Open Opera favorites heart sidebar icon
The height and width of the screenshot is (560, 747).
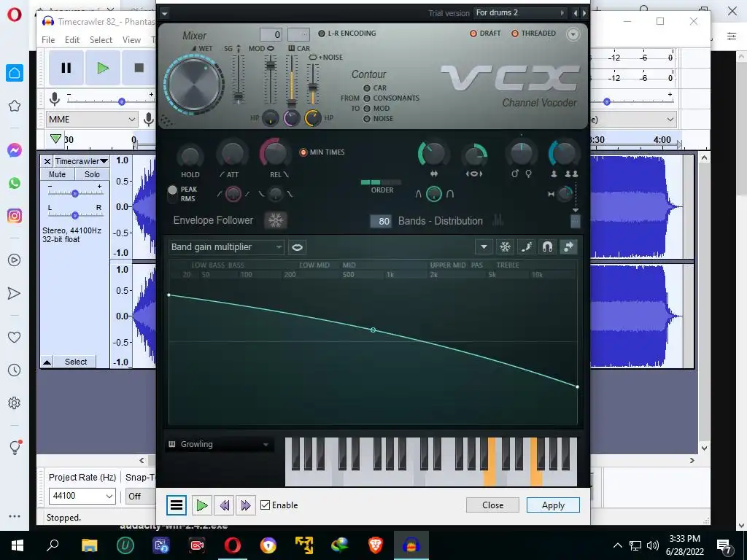[15, 337]
